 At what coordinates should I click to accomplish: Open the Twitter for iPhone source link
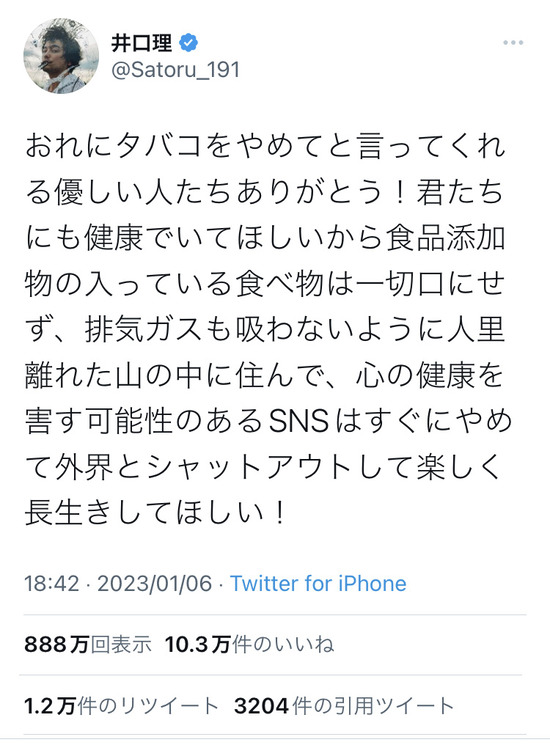pos(318,583)
